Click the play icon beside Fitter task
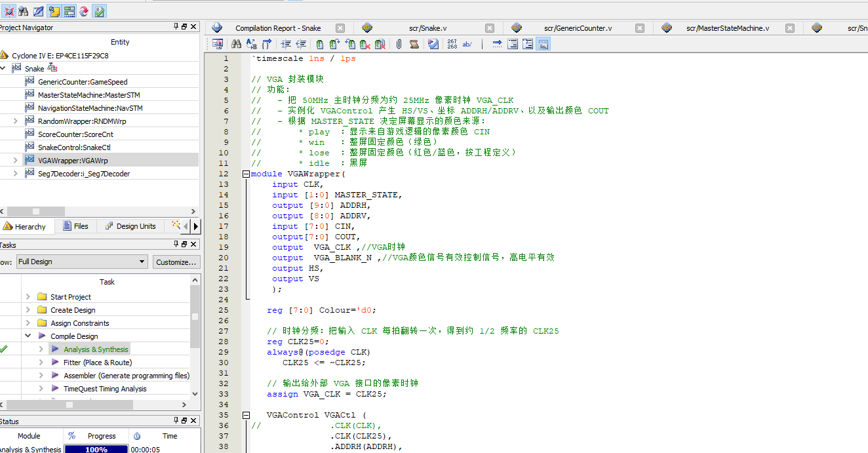Screen dimensions: 868x453 tap(55, 362)
